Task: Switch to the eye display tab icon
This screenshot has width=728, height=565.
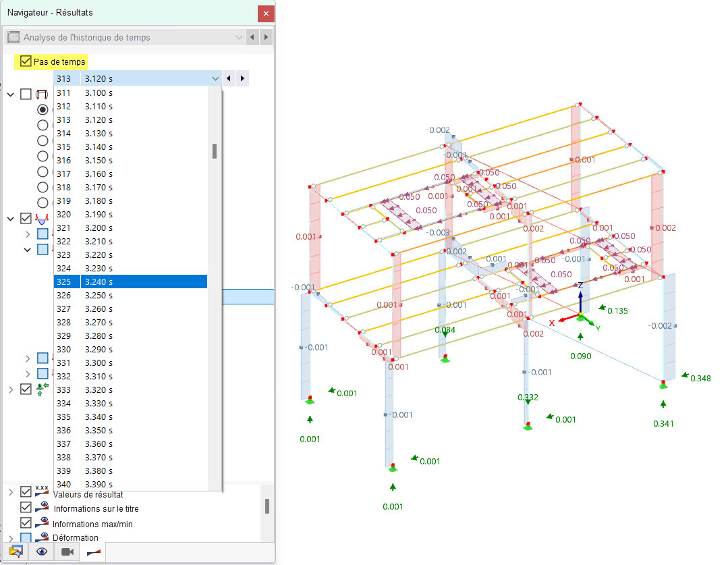Action: point(42,551)
